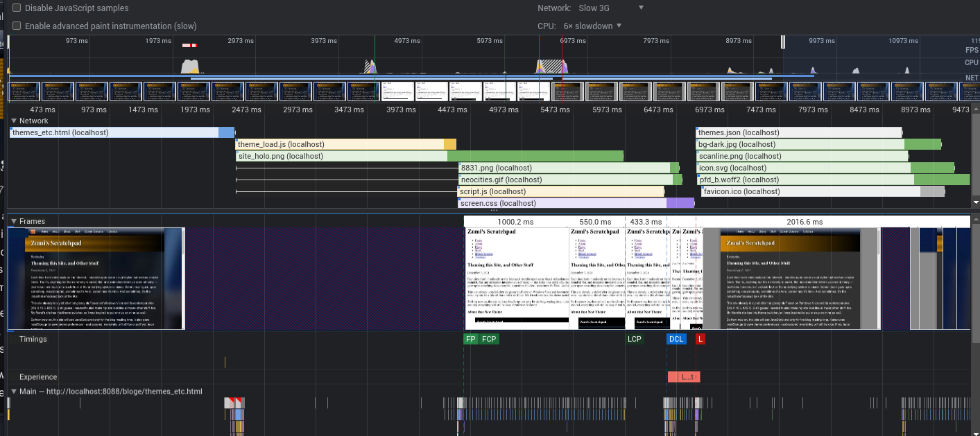Select the layout shift block in Experience
The image size is (980, 436).
coord(684,377)
